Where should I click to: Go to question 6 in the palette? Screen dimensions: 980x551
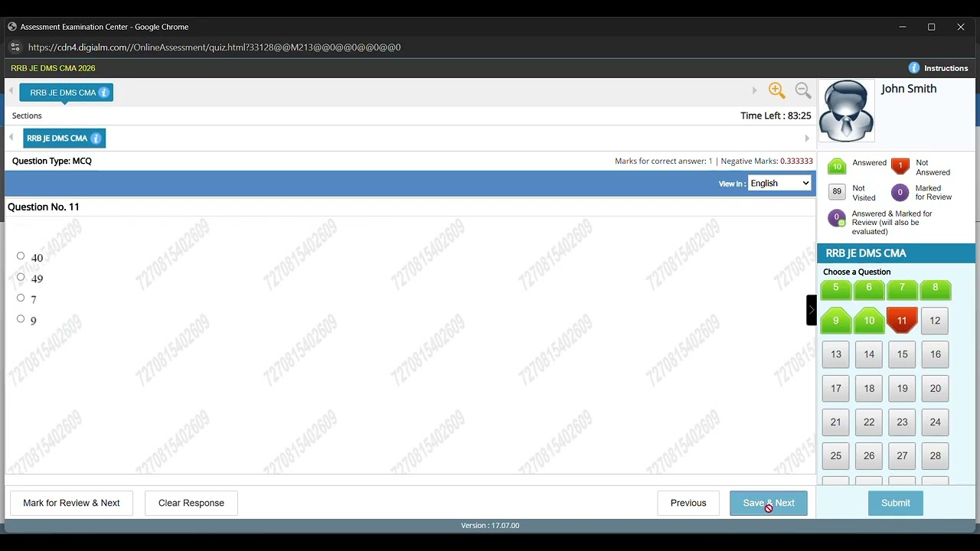point(869,289)
